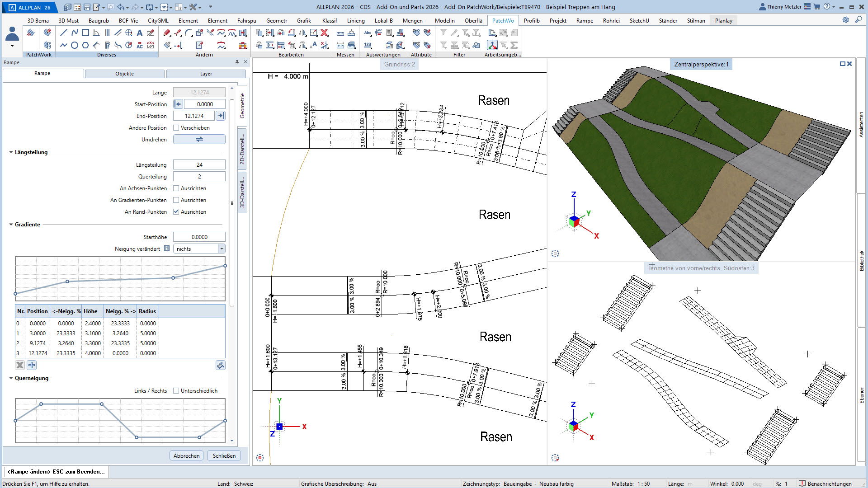This screenshot has width=868, height=488.
Task: Click the Text tool icon
Action: [140, 33]
